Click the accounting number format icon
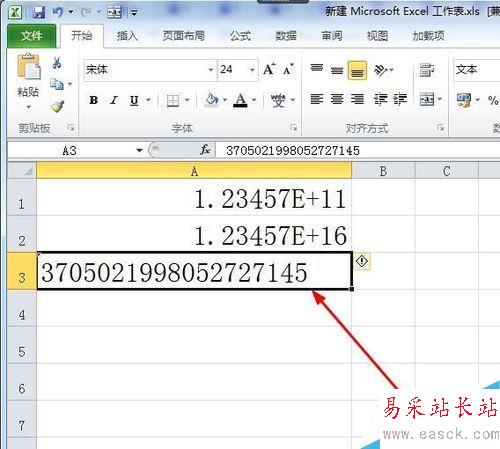This screenshot has width=500, height=449. [x=464, y=100]
